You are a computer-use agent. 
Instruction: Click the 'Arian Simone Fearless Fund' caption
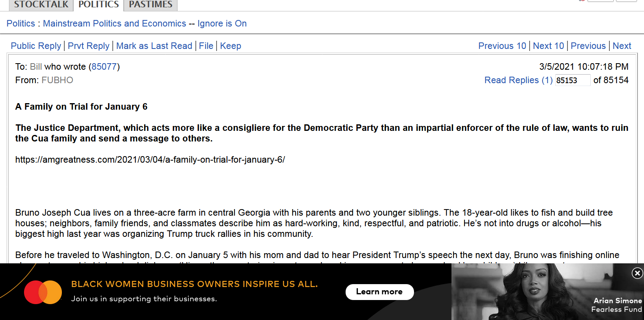coord(617,305)
